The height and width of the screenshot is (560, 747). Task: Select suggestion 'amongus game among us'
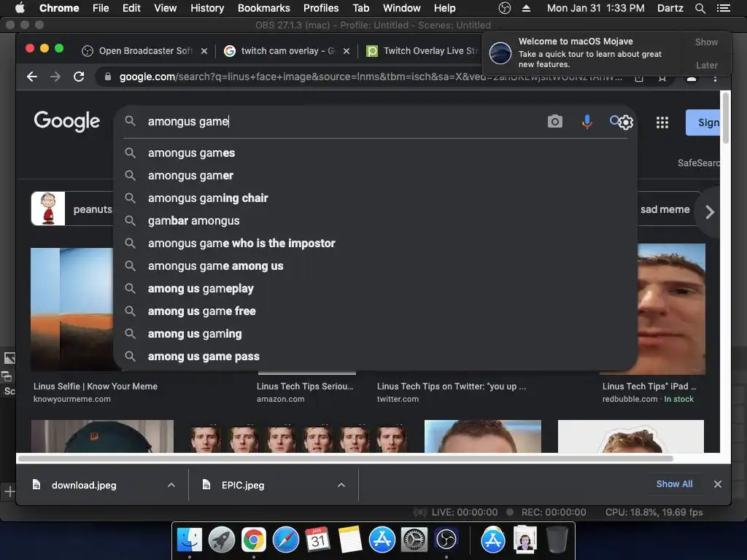tap(376, 266)
